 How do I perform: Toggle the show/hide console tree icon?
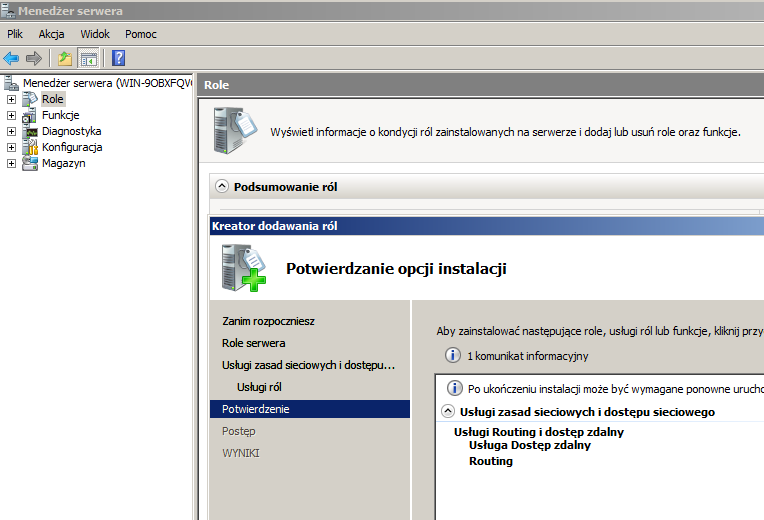pyautogui.click(x=89, y=58)
